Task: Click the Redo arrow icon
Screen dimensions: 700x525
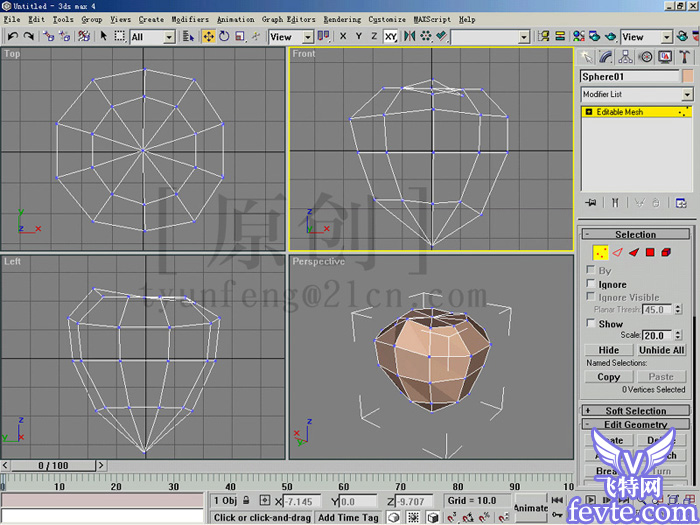Action: tap(29, 36)
